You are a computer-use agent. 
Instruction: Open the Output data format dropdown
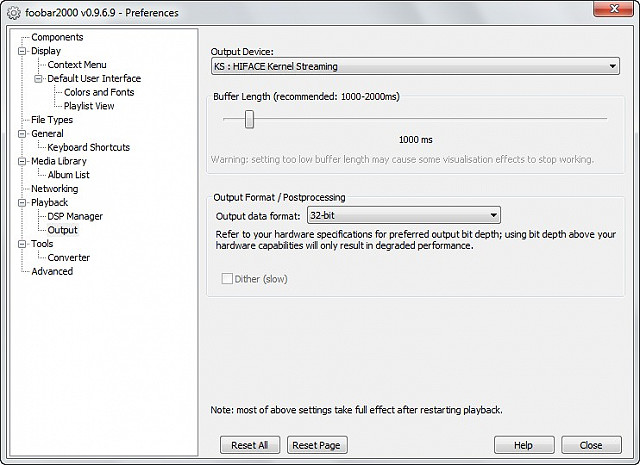pos(404,215)
